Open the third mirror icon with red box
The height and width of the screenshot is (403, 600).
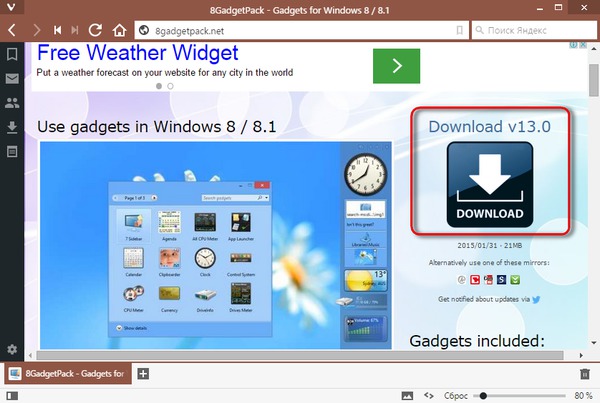(488, 280)
